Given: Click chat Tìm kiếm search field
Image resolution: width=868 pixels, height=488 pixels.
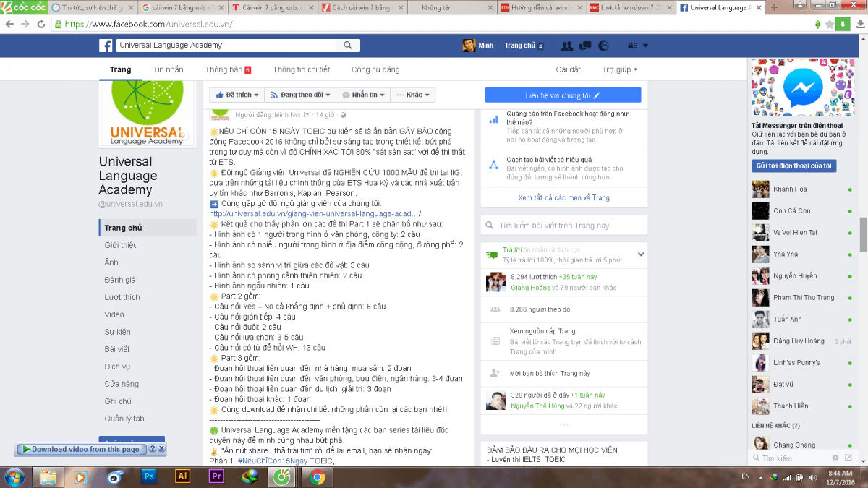Looking at the screenshot, I should (x=788, y=458).
